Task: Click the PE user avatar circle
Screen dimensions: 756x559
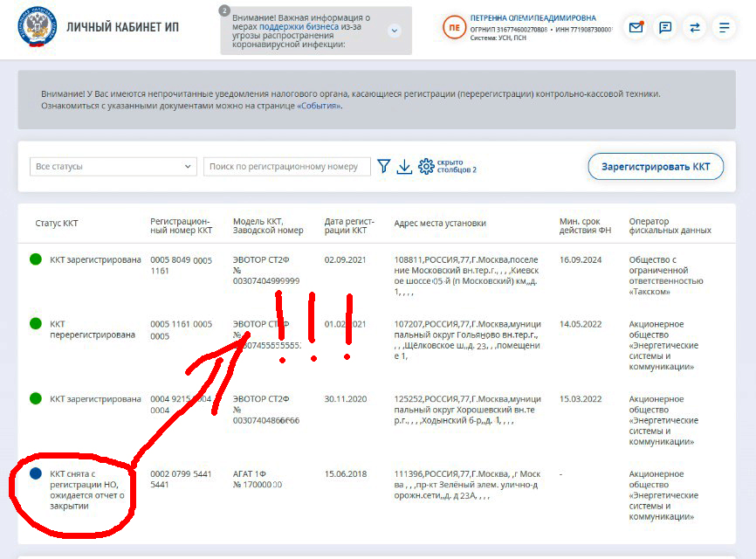Action: [x=454, y=28]
